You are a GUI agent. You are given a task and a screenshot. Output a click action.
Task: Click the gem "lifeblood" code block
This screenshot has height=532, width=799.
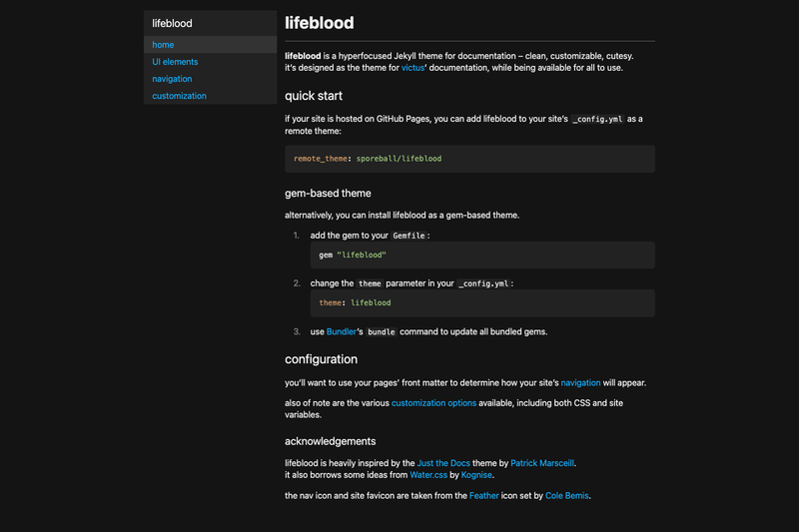point(482,256)
